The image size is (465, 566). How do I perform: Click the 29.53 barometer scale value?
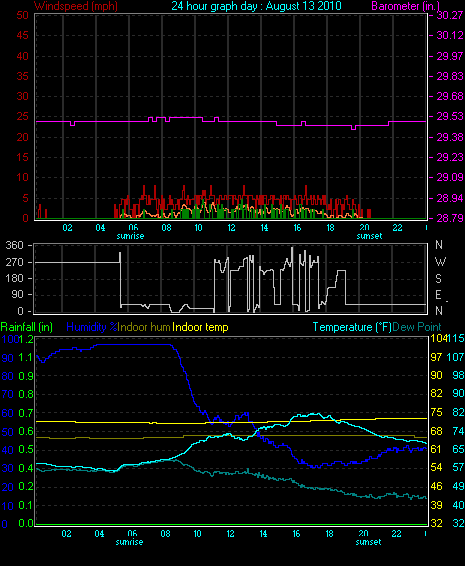[450, 117]
